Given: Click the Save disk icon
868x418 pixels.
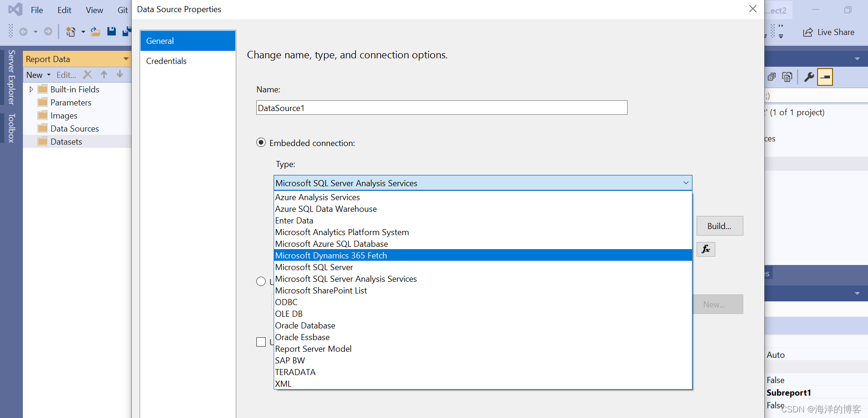Looking at the screenshot, I should [112, 31].
